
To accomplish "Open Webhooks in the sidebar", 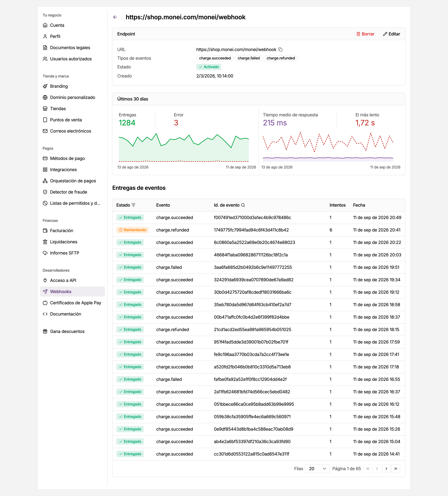I will [x=72, y=292].
